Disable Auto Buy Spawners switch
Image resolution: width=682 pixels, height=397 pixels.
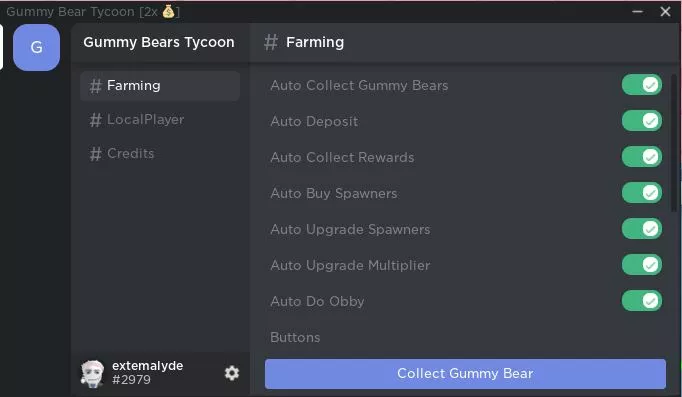[642, 193]
